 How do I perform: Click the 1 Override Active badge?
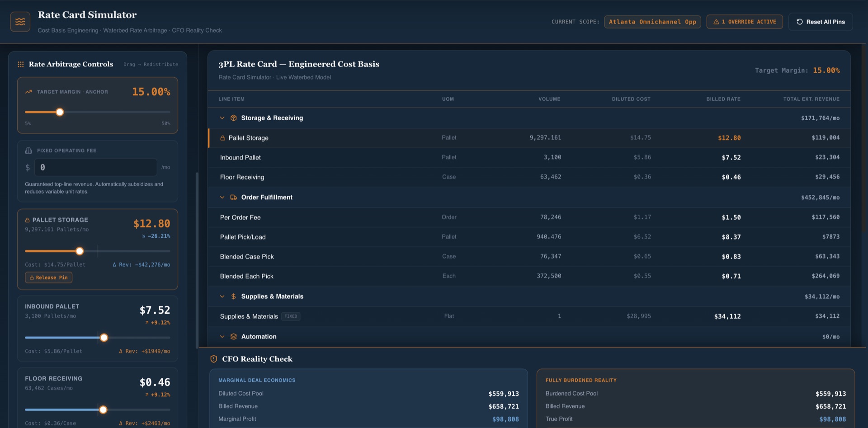coord(745,22)
